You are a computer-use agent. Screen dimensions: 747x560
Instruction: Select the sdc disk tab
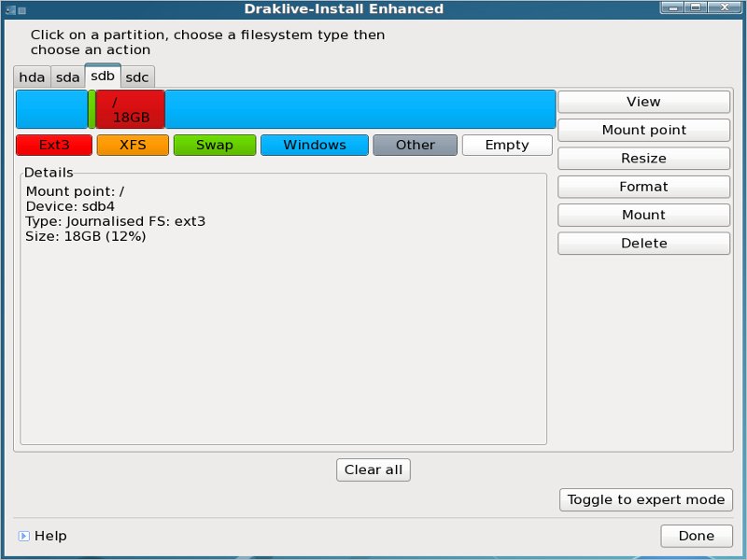136,77
